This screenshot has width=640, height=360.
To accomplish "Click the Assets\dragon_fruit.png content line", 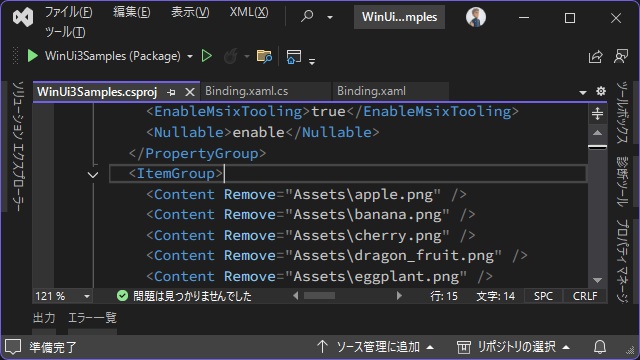I will tap(337, 256).
